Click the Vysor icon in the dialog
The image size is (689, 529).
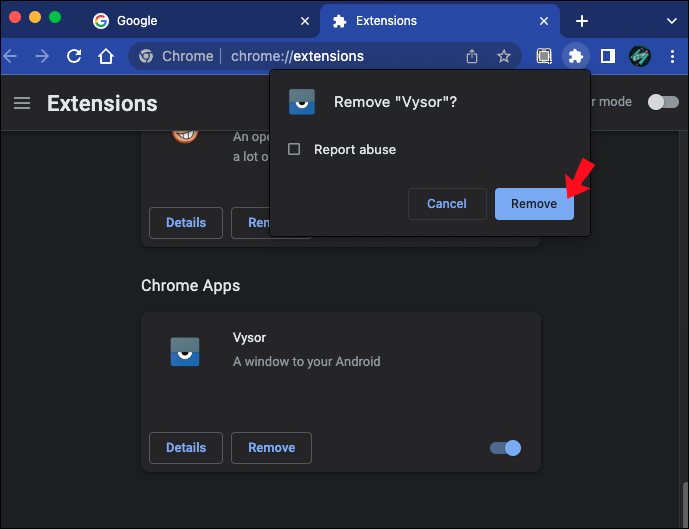(301, 102)
